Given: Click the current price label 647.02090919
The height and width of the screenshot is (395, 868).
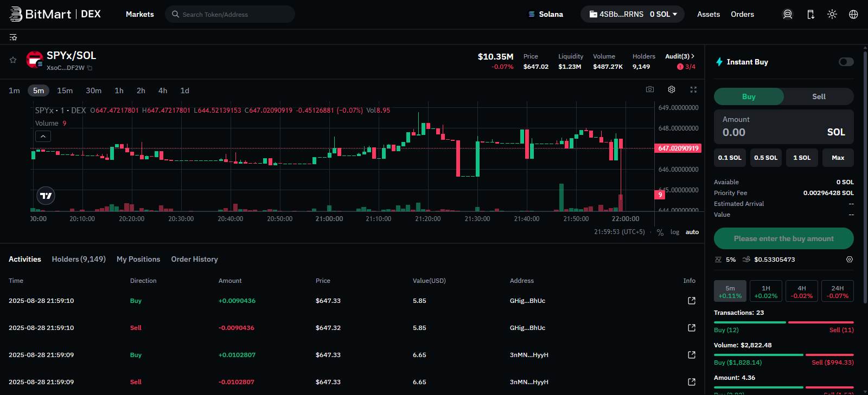Looking at the screenshot, I should pos(678,148).
